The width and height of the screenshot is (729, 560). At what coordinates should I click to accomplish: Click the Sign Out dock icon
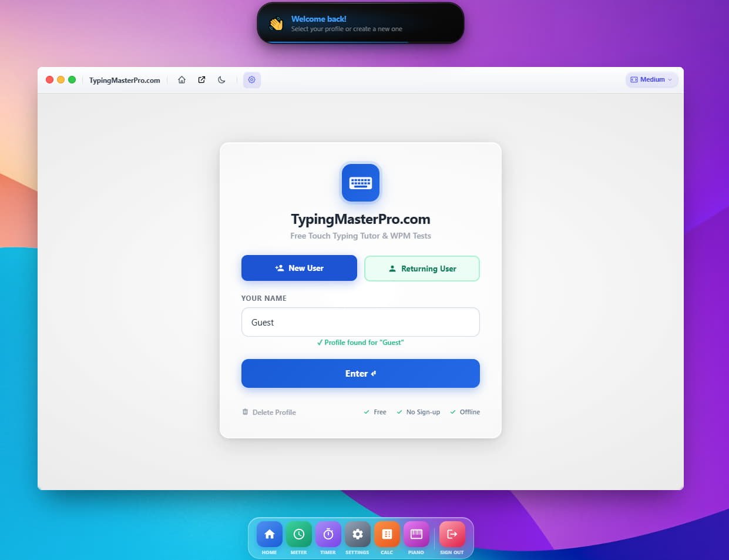coord(452,534)
